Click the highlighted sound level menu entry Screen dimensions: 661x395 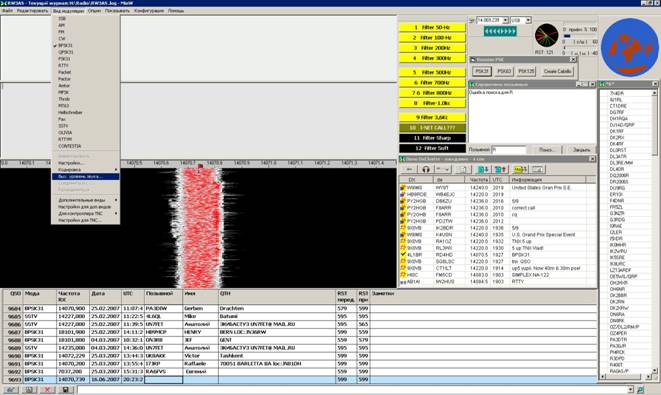[86, 176]
